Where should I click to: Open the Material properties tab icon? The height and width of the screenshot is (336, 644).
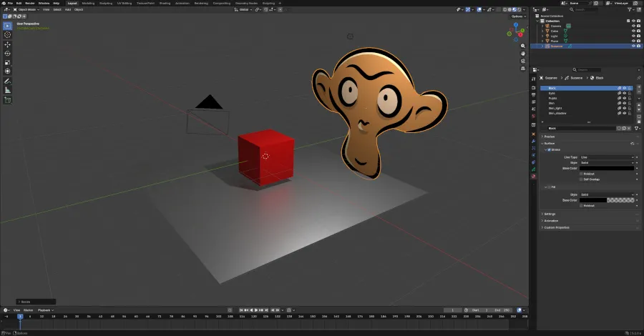(x=534, y=176)
